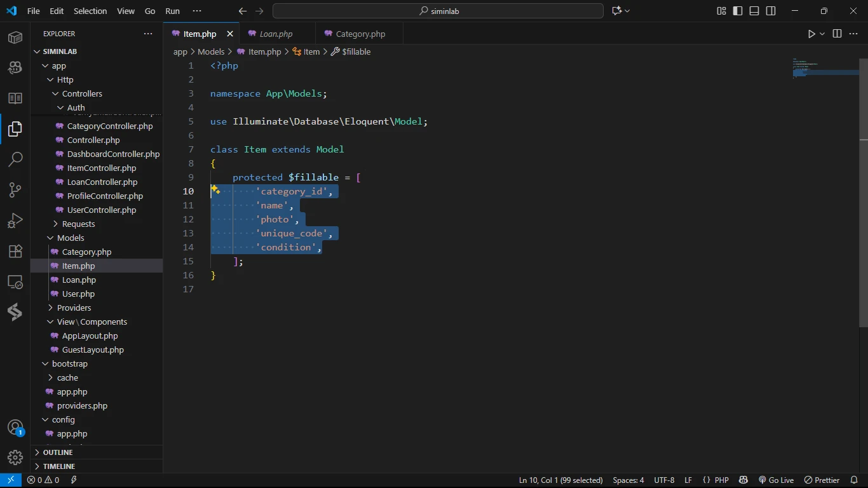Click the Split Editor Right icon
This screenshot has width=868, height=488.
837,34
